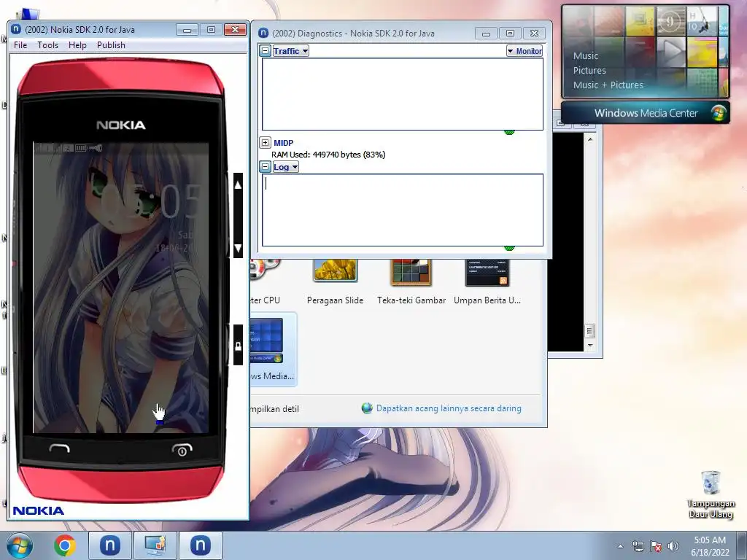
Task: Select the Peragaan Slide gadget
Action: 335,282
